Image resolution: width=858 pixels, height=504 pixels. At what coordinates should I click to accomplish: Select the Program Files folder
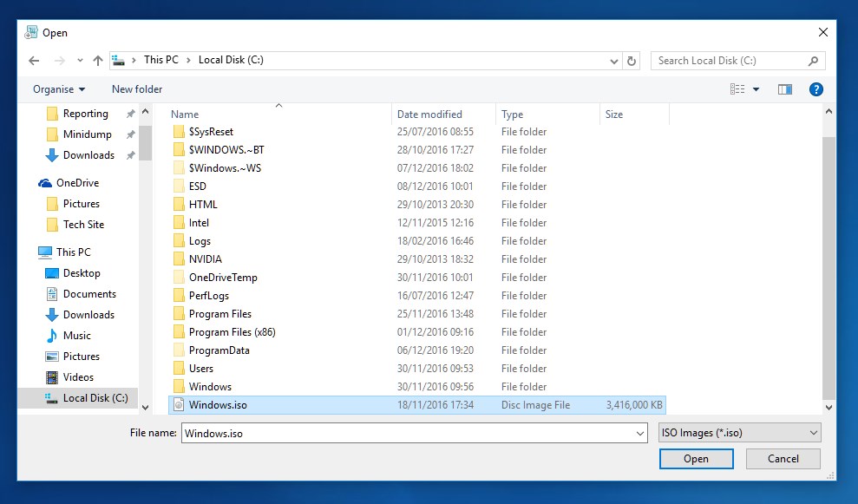220,314
